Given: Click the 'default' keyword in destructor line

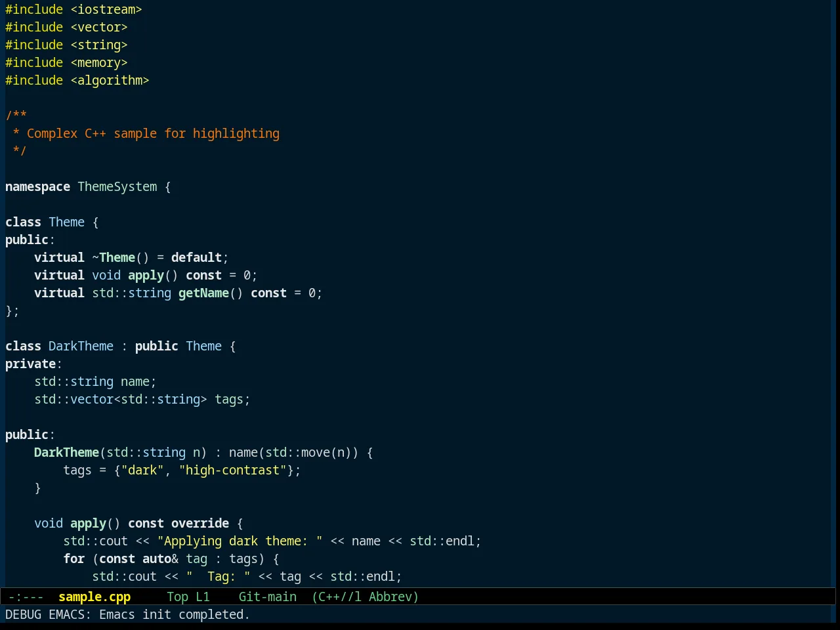Looking at the screenshot, I should click(x=196, y=257).
